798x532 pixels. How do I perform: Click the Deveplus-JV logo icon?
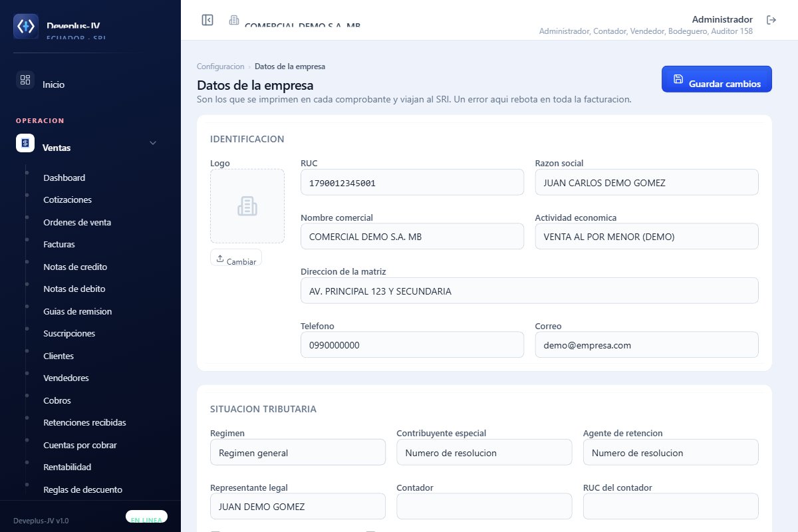coord(26,26)
